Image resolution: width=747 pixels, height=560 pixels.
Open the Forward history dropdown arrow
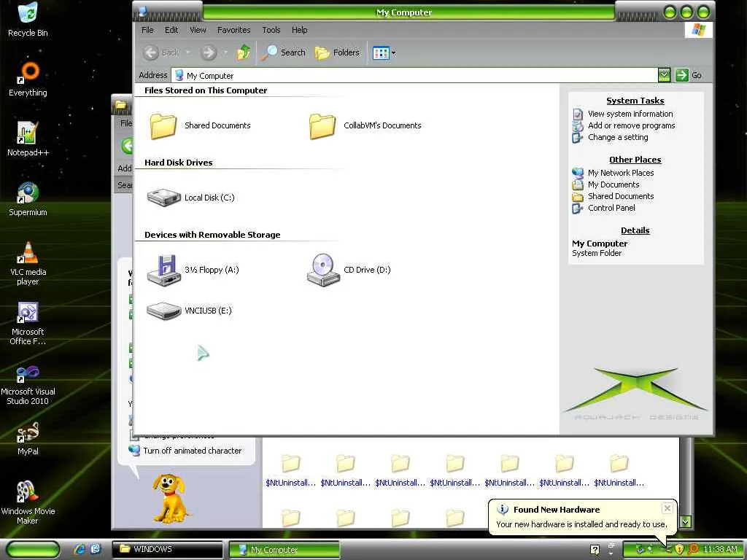click(x=225, y=52)
